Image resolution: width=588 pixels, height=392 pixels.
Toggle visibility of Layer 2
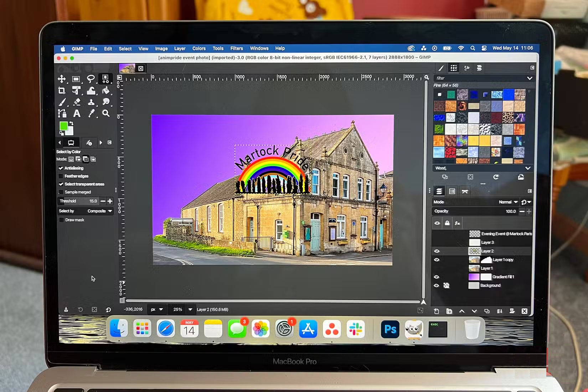click(x=437, y=251)
